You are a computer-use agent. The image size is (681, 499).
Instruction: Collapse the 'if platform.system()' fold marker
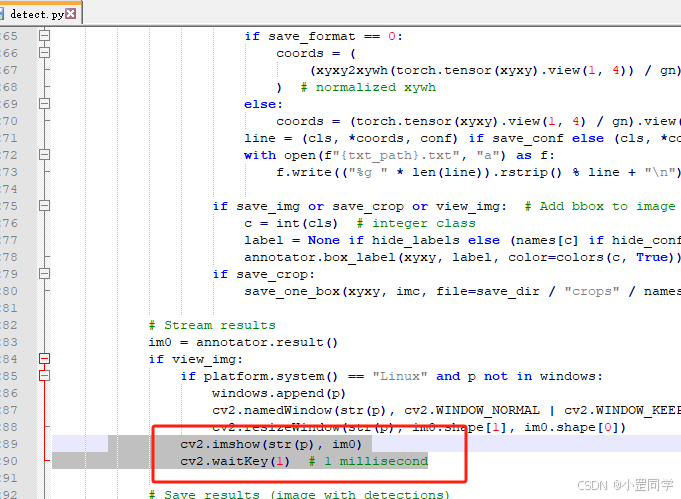pos(44,376)
